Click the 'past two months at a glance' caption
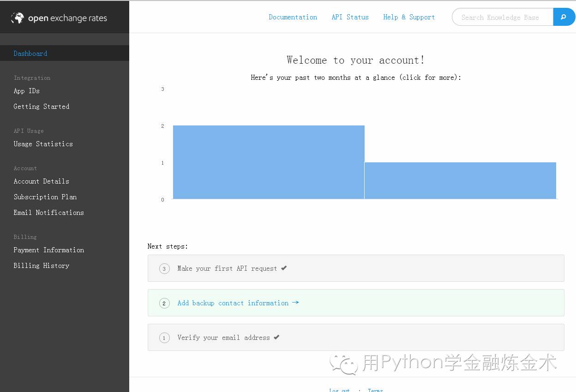The height and width of the screenshot is (392, 576). 356,77
